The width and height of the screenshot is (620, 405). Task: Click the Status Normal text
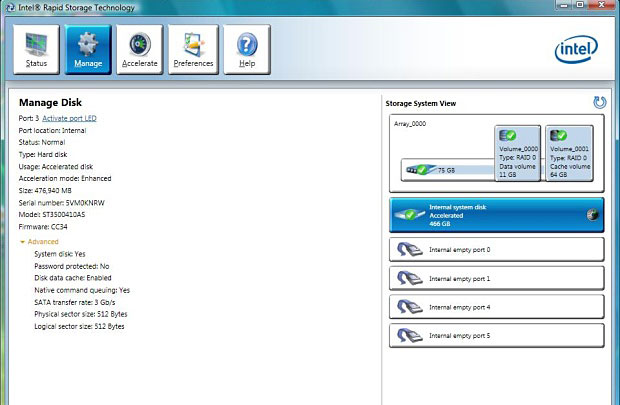point(42,142)
